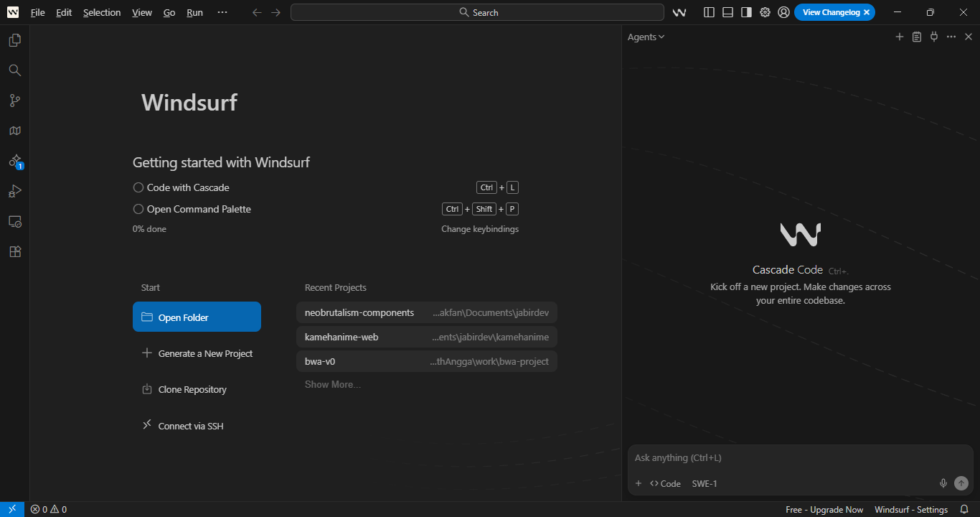Open the Agents dropdown in the Cascade panel
The image size is (980, 517).
[x=644, y=37]
